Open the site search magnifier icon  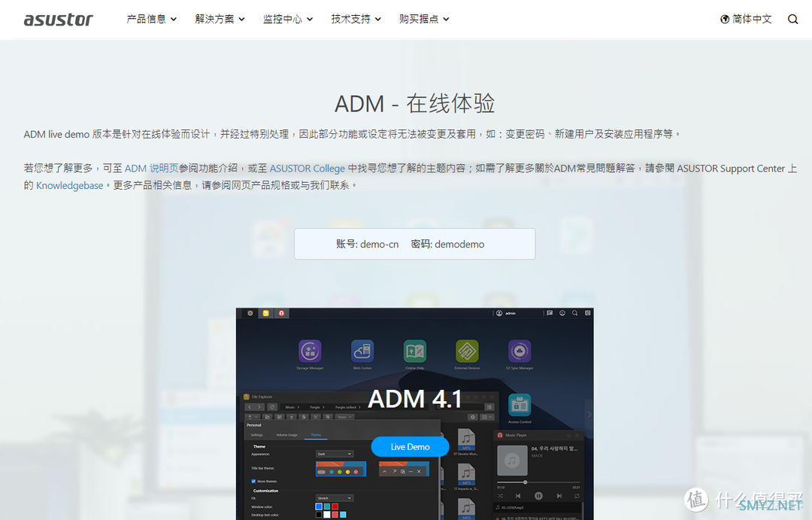click(793, 19)
